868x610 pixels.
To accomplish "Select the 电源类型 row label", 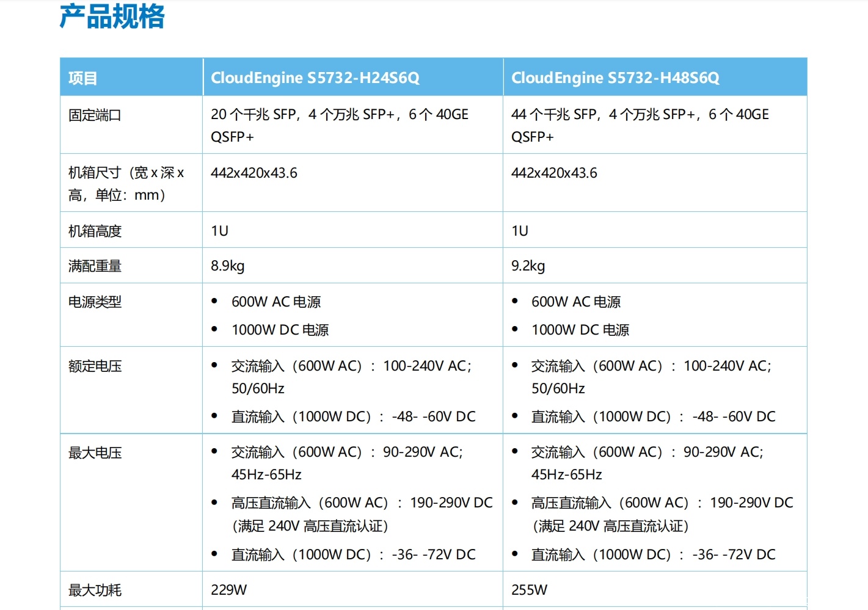I will click(x=95, y=302).
